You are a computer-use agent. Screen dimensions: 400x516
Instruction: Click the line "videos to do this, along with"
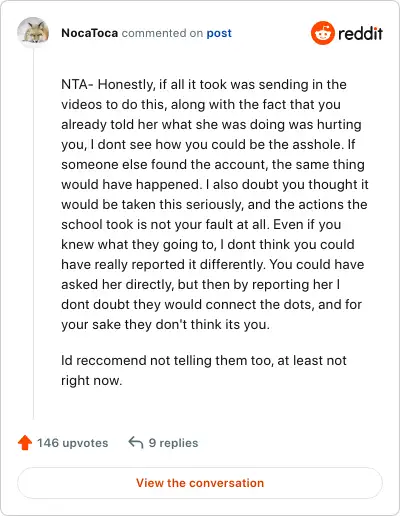[x=201, y=105]
